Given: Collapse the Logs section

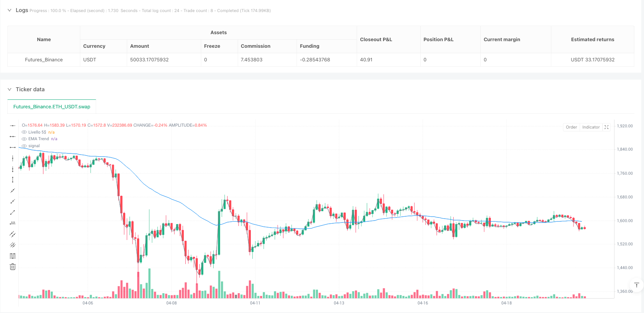Looking at the screenshot, I should 10,10.
